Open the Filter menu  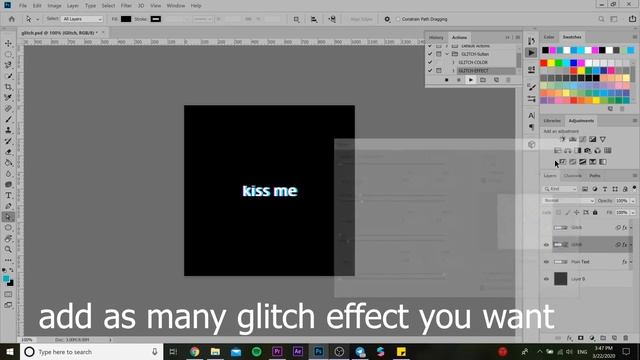(126, 6)
